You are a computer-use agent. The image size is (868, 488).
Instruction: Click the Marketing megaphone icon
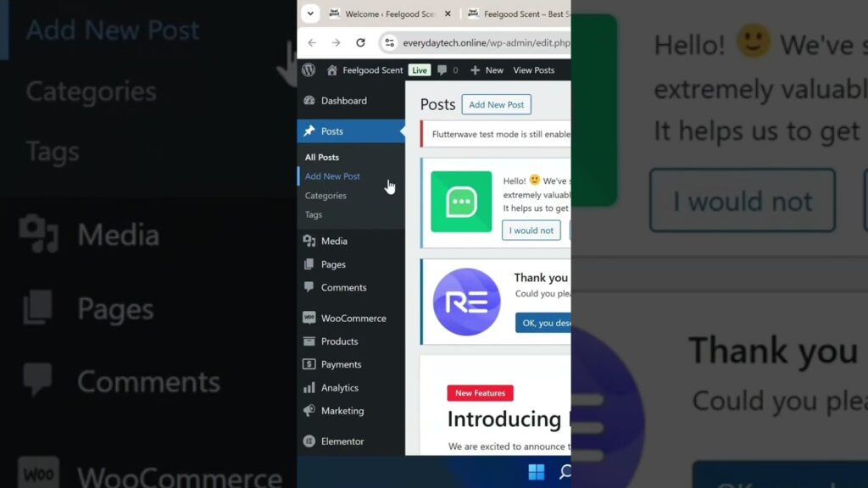309,411
